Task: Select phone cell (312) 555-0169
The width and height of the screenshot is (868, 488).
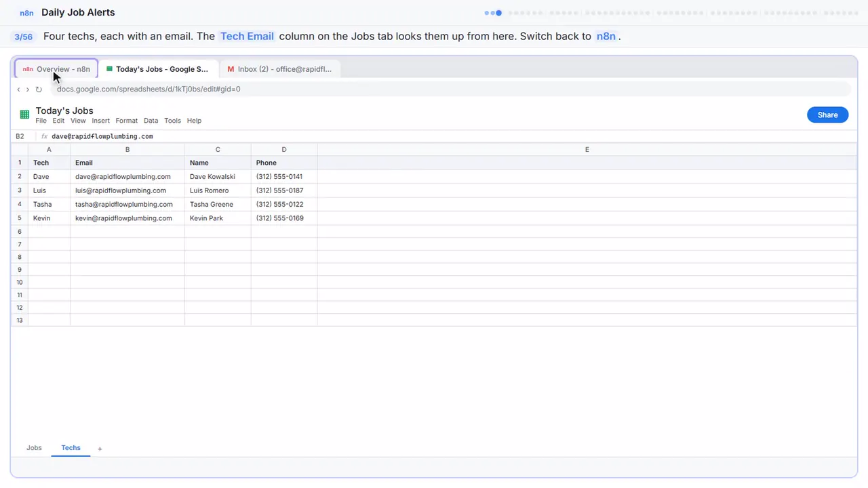Action: tap(284, 218)
